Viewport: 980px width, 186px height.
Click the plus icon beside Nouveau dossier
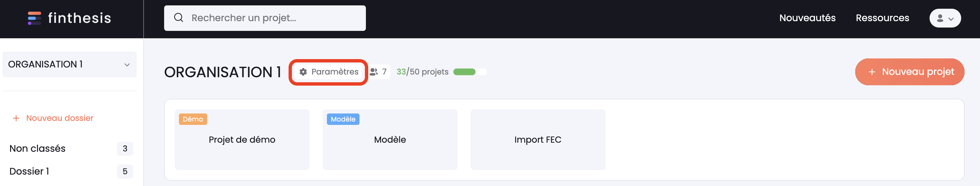click(x=16, y=118)
